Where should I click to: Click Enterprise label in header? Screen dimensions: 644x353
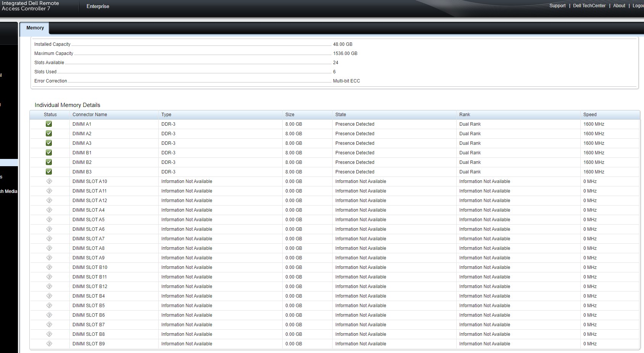98,6
